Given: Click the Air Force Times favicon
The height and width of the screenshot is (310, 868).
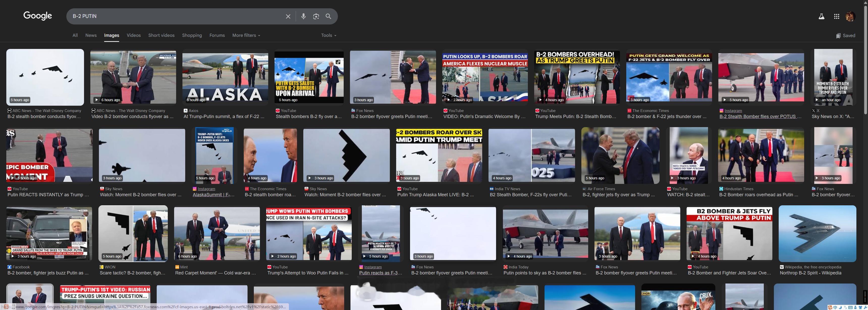Looking at the screenshot, I should click(x=584, y=189).
